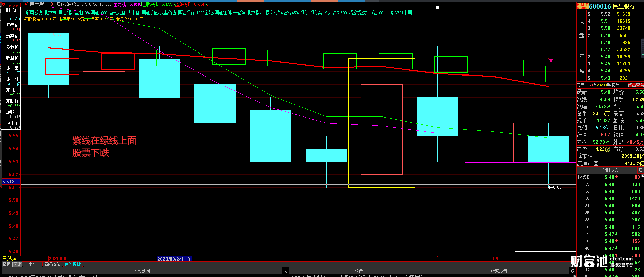This screenshot has width=644, height=277.
Task: Open the HMTR 300 badge beside stock code
Action: 582,6
